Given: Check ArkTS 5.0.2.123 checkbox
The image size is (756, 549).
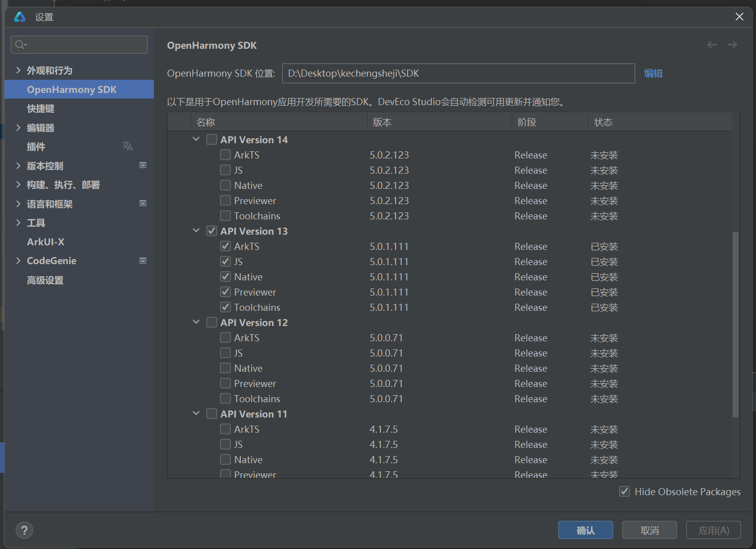Looking at the screenshot, I should point(225,155).
